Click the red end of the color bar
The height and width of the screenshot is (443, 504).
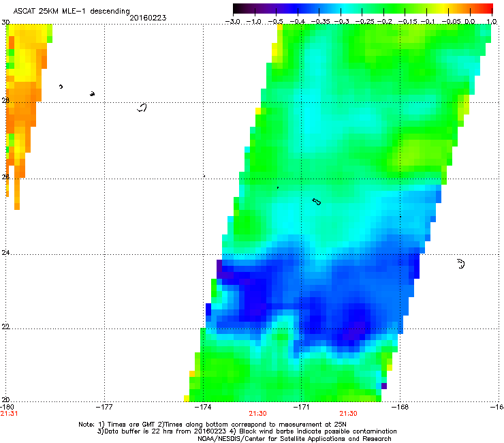[x=490, y=8]
